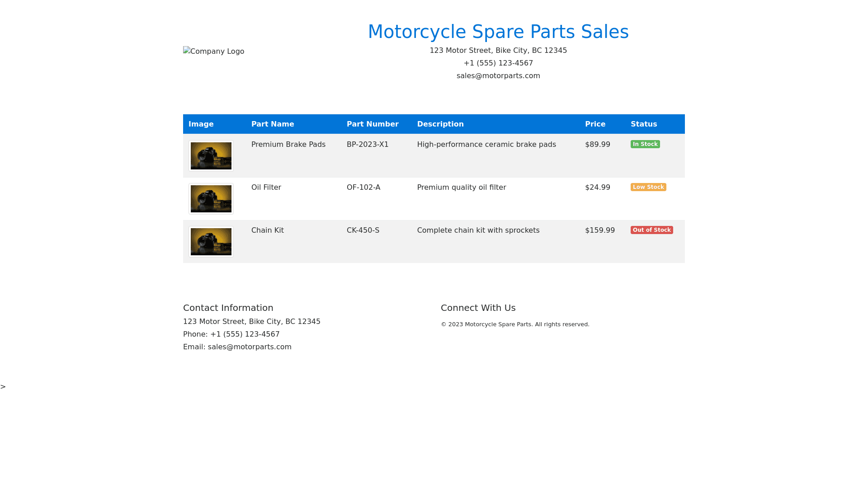Click the broken Company Logo image
868x488 pixels.
213,52
